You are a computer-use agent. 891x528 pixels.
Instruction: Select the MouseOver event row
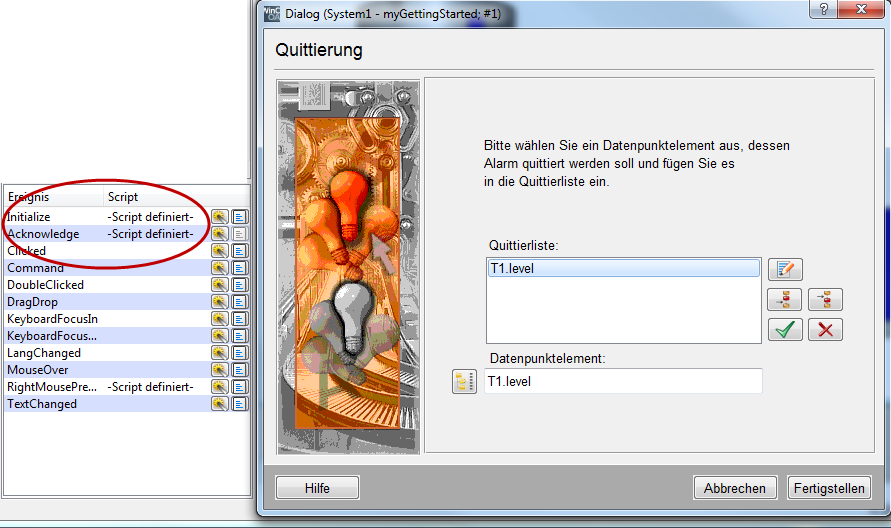pyautogui.click(x=127, y=371)
